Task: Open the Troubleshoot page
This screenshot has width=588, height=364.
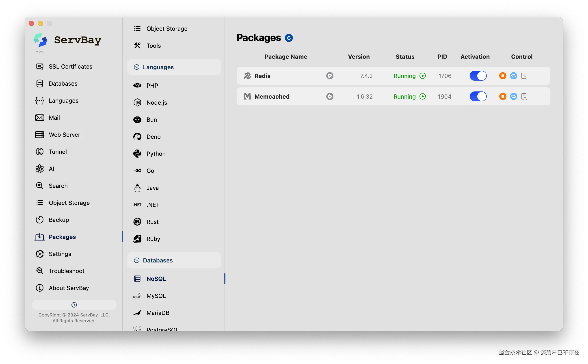Action: [x=66, y=271]
